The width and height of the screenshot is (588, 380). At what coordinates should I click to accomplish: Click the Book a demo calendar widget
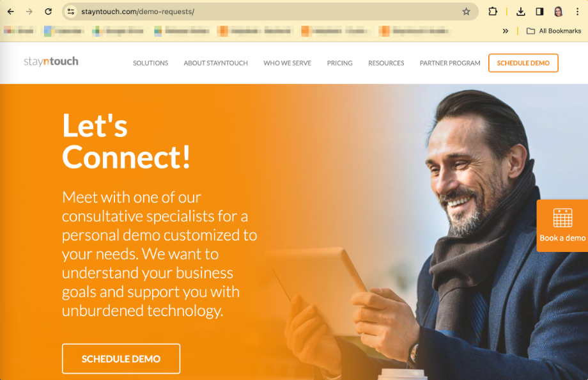pyautogui.click(x=562, y=226)
